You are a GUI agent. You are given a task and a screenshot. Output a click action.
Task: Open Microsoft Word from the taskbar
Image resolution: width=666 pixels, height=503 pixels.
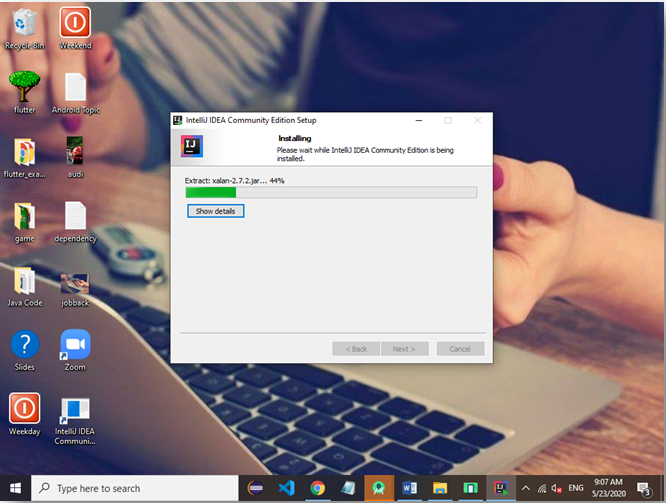pyautogui.click(x=409, y=488)
